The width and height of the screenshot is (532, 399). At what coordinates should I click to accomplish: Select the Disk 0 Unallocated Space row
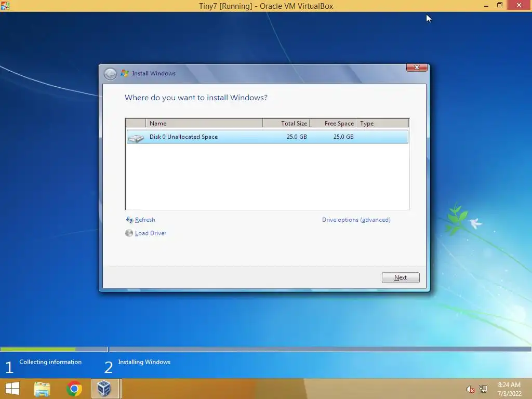(x=267, y=137)
